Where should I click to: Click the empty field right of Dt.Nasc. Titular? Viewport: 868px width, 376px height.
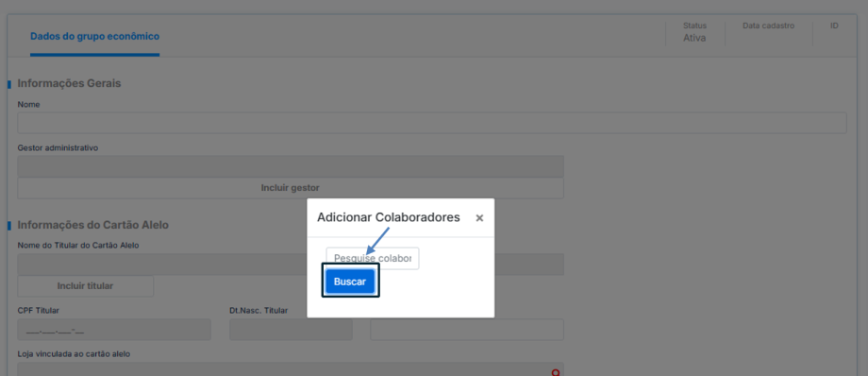point(467,330)
